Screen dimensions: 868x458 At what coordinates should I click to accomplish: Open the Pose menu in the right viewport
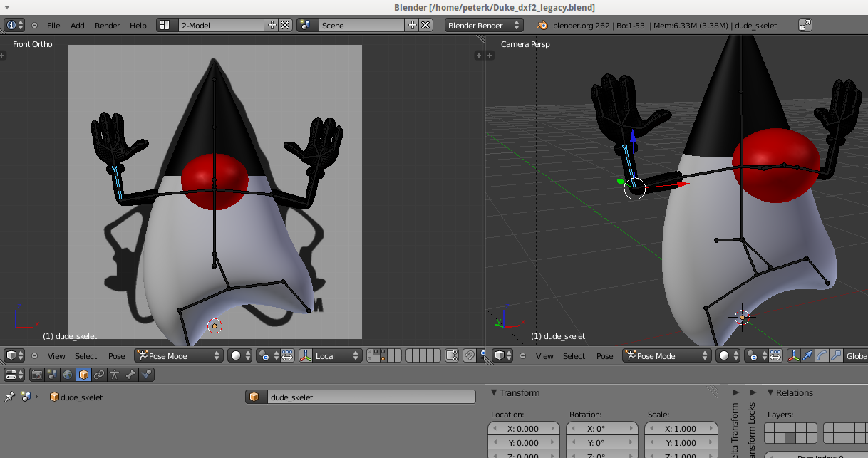coord(605,355)
